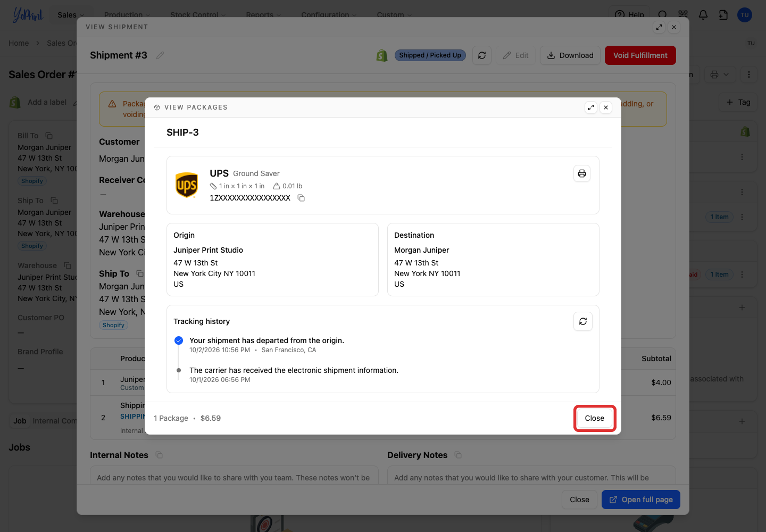Copy the Delivery Notes text
The height and width of the screenshot is (532, 766).
(458, 455)
